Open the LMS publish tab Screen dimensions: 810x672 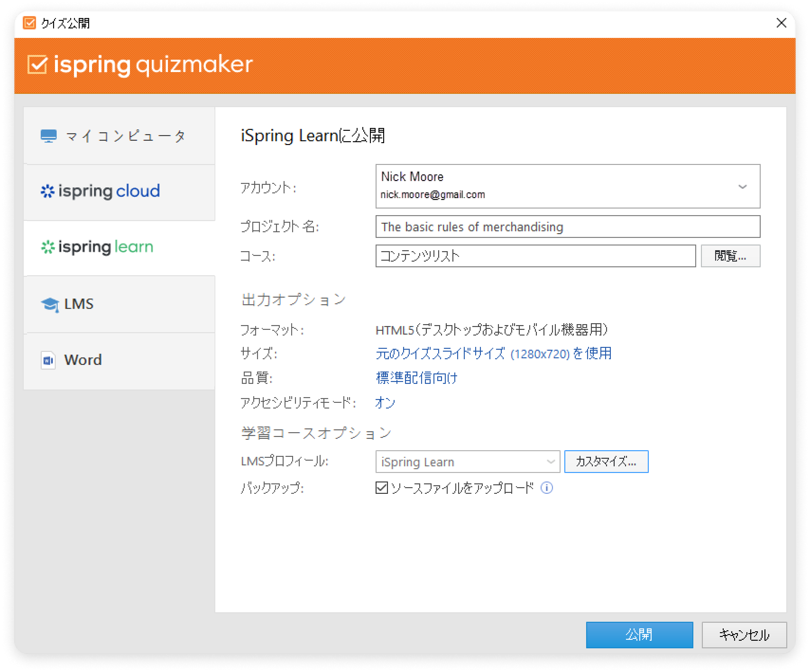click(119, 304)
